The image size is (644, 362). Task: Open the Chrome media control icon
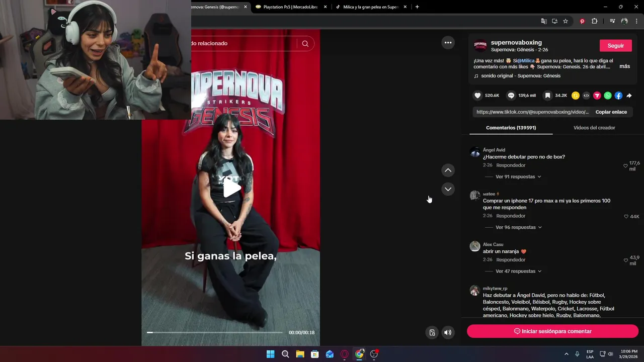pos(612,21)
